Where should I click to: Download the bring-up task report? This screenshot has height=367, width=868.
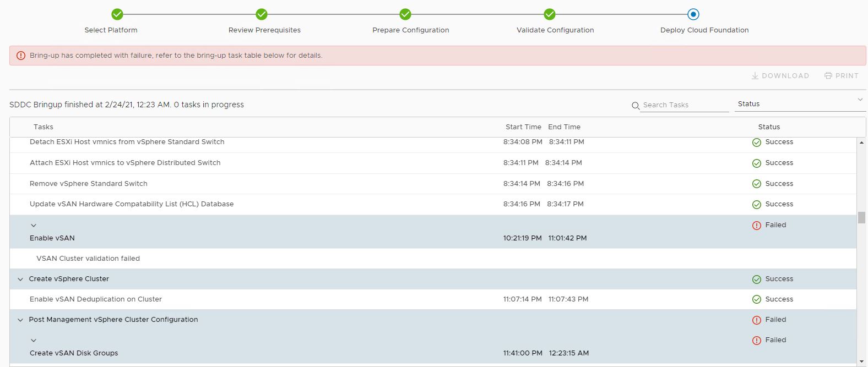pos(780,76)
